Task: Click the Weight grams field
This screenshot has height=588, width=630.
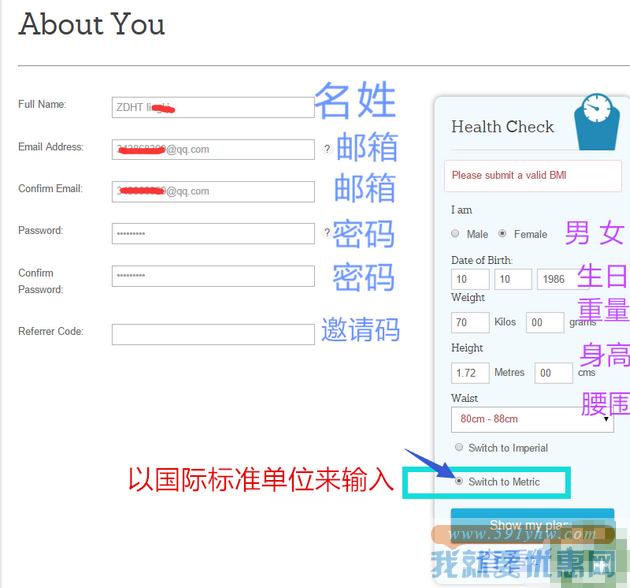Action: (545, 322)
